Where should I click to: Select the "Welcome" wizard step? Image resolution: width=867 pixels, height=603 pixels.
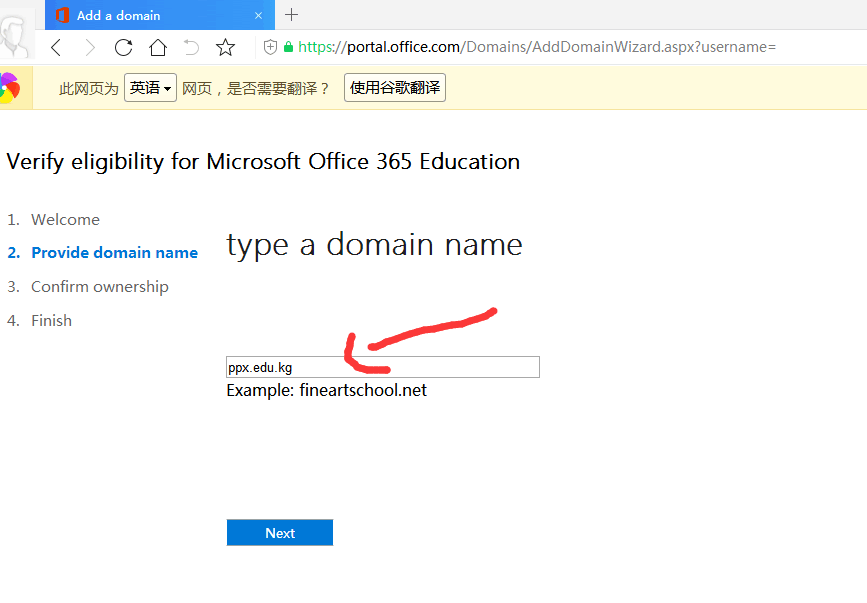pos(65,220)
